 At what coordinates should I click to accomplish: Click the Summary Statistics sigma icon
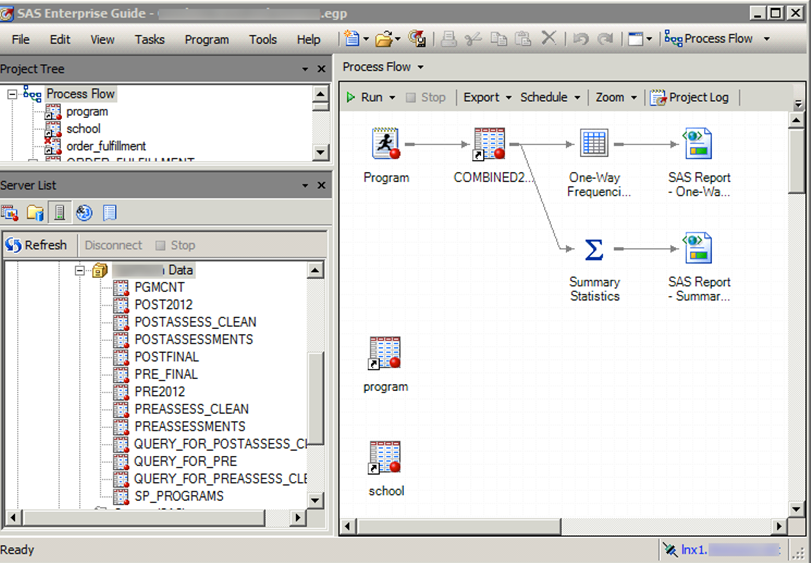pos(594,249)
